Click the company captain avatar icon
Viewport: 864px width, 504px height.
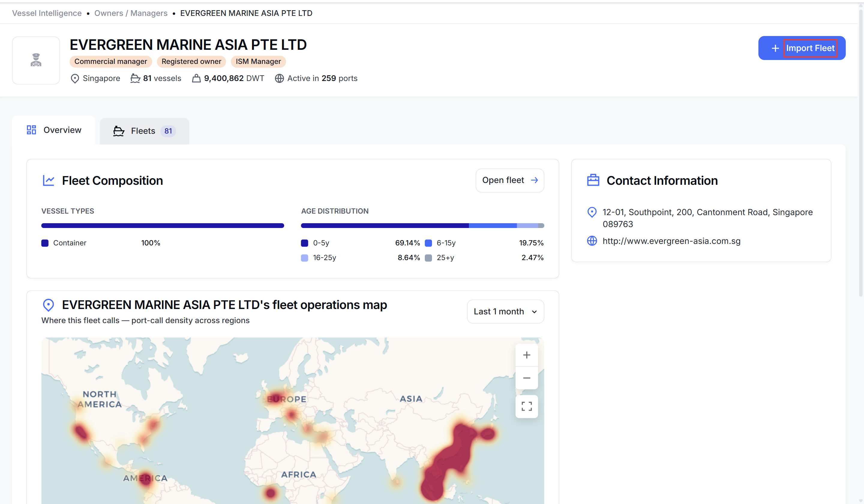(36, 60)
